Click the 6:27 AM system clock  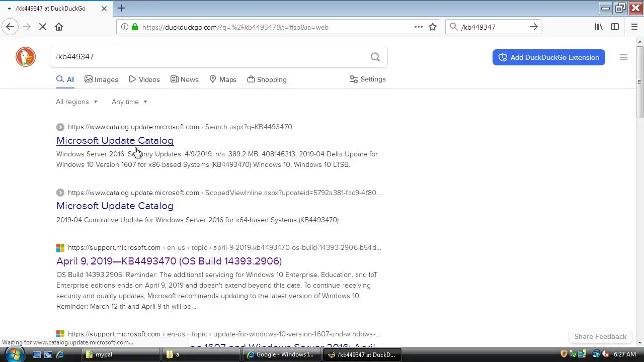(624, 354)
